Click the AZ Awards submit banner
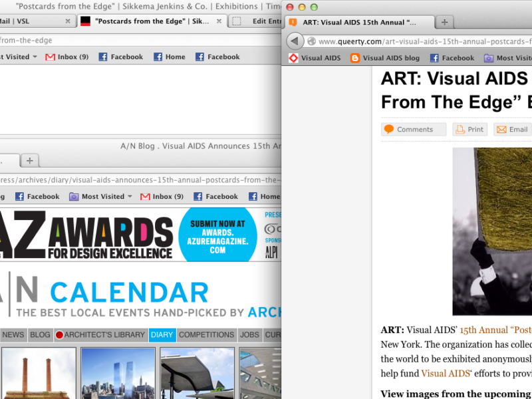532x399 pixels. point(216,234)
